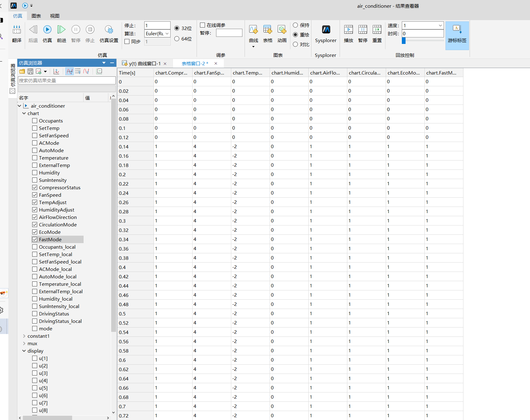Adjust the playback time slider handle
The height and width of the screenshot is (420, 530).
tap(404, 41)
